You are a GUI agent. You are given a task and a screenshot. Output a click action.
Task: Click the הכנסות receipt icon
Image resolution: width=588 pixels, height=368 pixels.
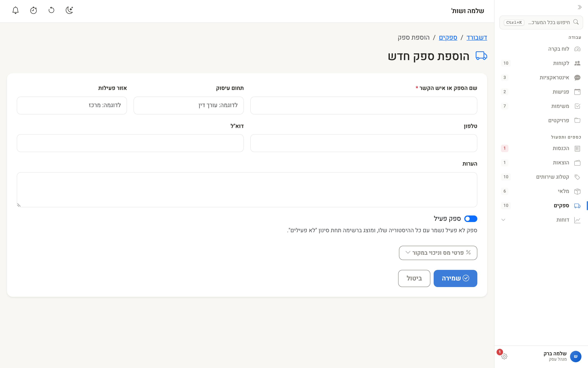(x=577, y=148)
